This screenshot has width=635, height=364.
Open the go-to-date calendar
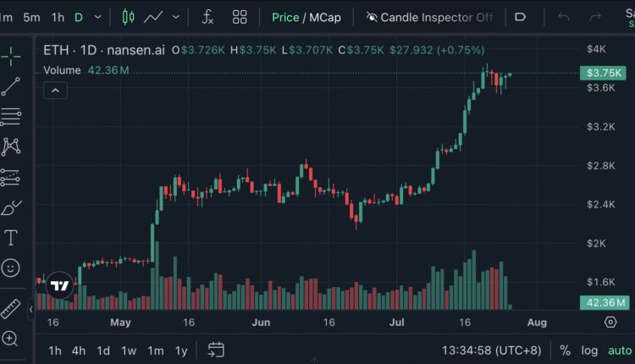(x=216, y=350)
